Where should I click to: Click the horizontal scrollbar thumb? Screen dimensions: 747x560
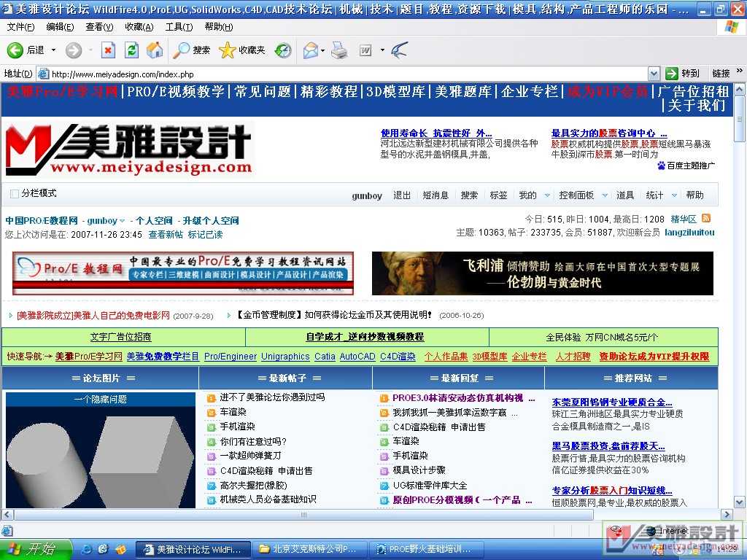coord(303,514)
